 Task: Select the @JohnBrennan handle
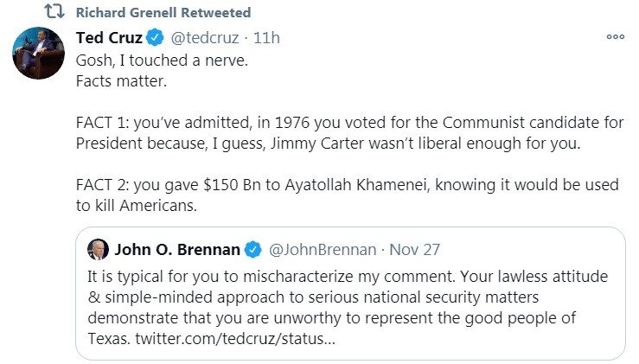pos(323,250)
